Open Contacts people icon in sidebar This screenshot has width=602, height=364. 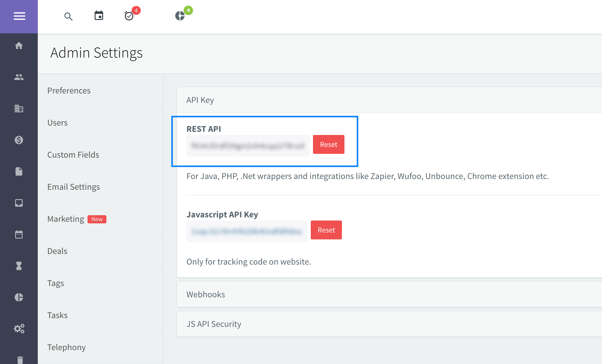pyautogui.click(x=19, y=77)
